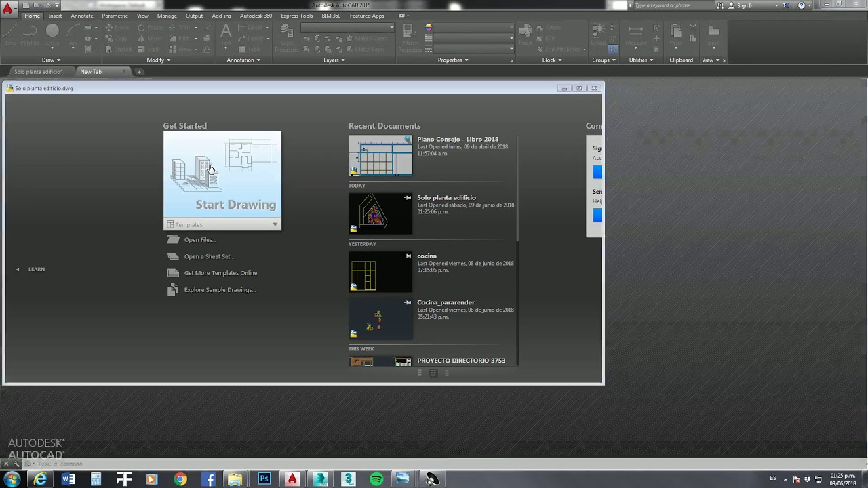Expand the Groups panel dropdown

pyautogui.click(x=604, y=60)
